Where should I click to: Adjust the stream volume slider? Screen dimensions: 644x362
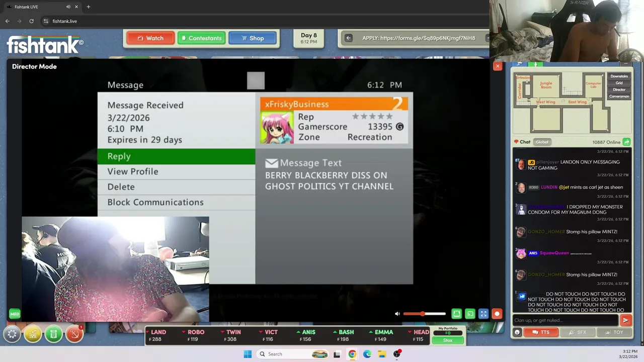[424, 314]
